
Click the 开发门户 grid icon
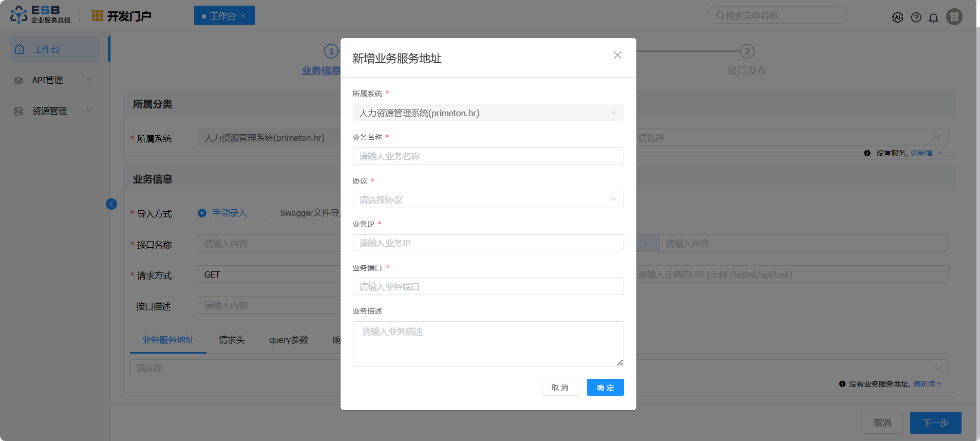pos(97,16)
